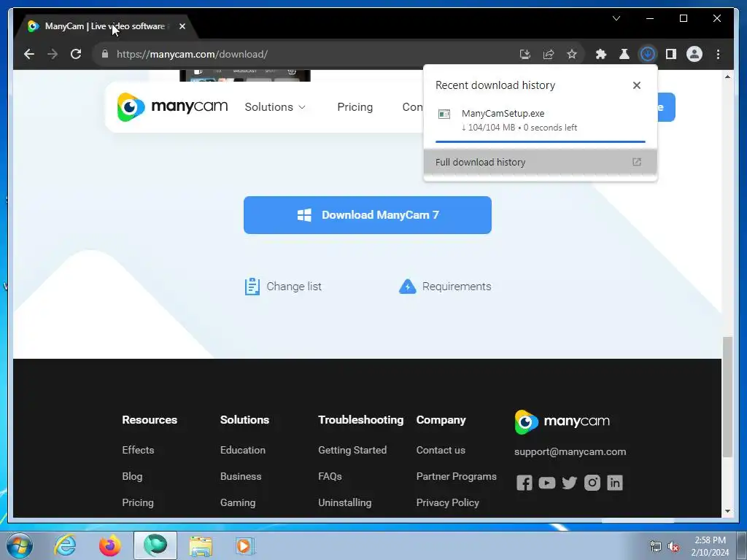The image size is (747, 560).
Task: Open Education under Solutions
Action: coord(242,450)
